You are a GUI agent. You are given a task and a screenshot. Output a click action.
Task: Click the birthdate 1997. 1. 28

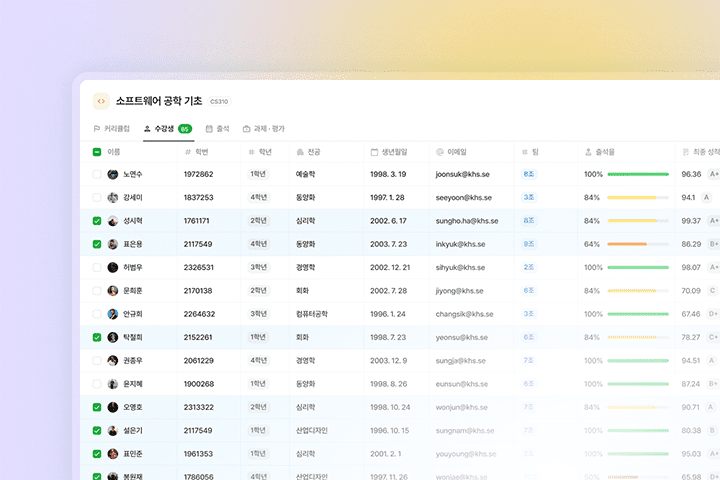(387, 198)
